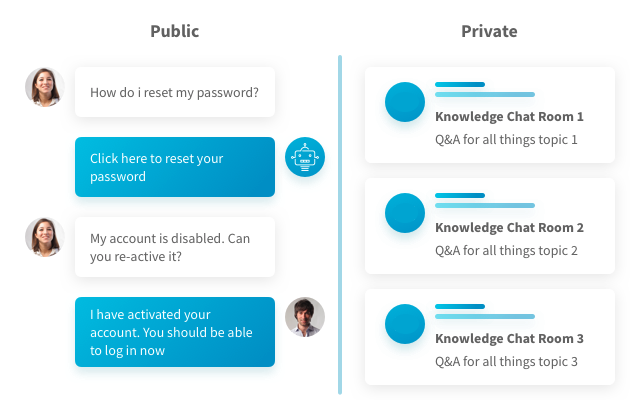This screenshot has width=639, height=400.
Task: Click the woman avatar beside the password question
Action: tap(44, 88)
